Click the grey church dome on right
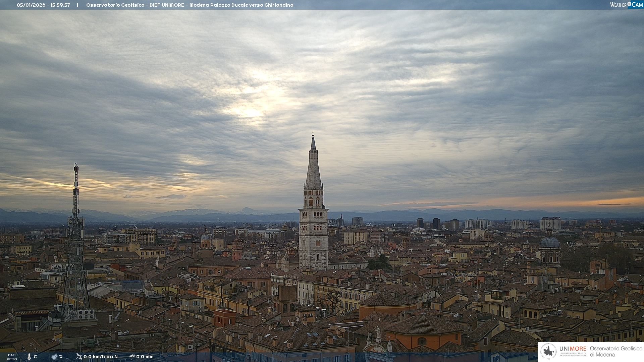This screenshot has height=362, width=644. pos(550,242)
